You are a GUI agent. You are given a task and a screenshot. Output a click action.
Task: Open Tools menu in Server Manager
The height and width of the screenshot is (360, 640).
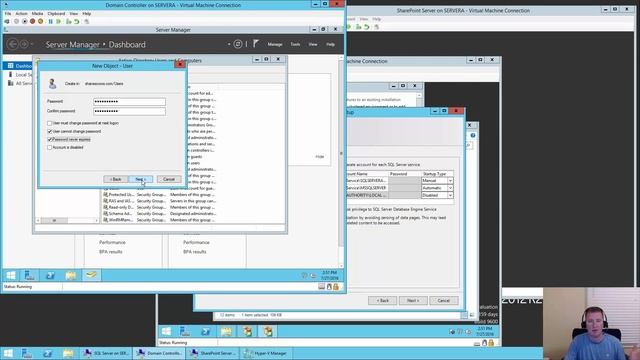[x=295, y=44]
